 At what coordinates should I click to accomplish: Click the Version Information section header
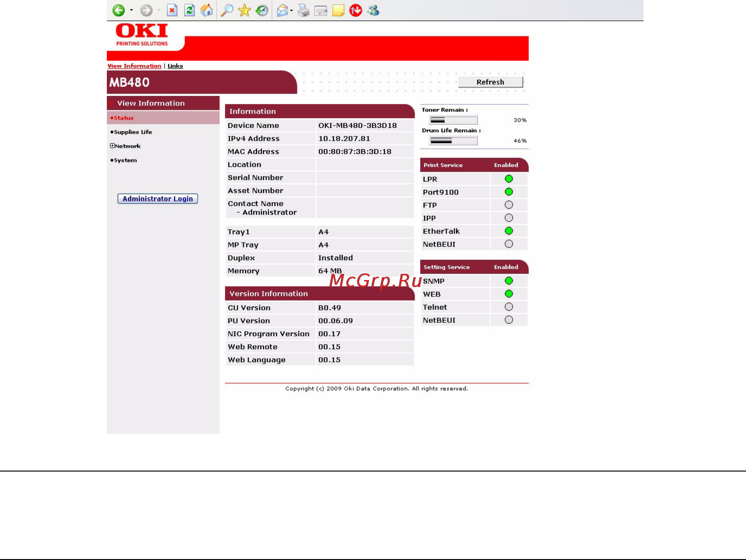(320, 293)
